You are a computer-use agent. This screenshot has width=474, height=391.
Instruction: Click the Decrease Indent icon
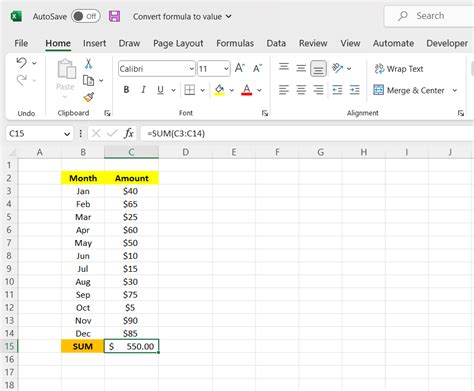337,90
